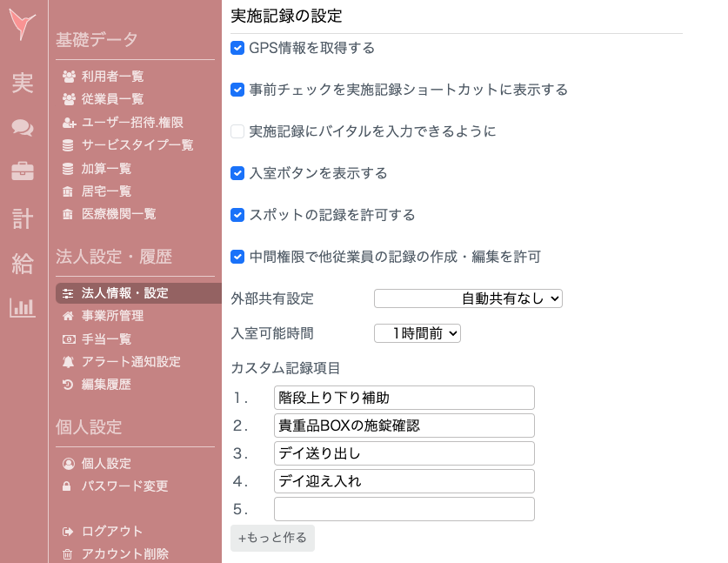Disable GPS情報を取得する
Image resolution: width=728 pixels, height=563 pixels.
[x=237, y=48]
